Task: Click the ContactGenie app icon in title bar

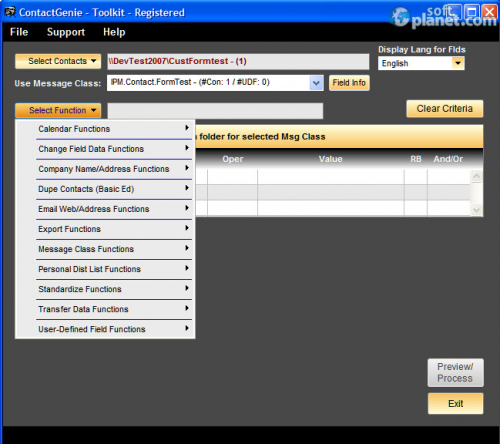Action: [x=10, y=12]
